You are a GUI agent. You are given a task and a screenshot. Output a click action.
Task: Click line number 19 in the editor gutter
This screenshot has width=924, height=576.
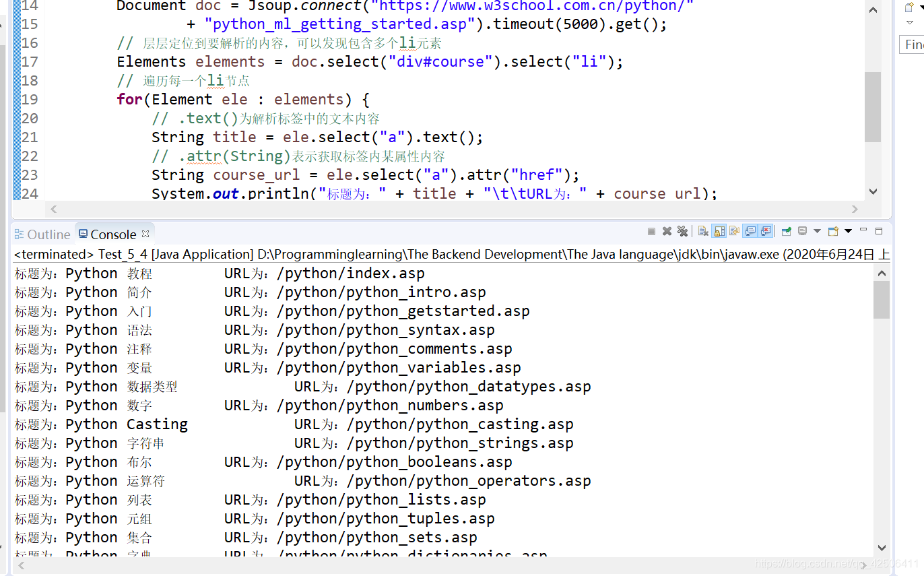[x=30, y=100]
